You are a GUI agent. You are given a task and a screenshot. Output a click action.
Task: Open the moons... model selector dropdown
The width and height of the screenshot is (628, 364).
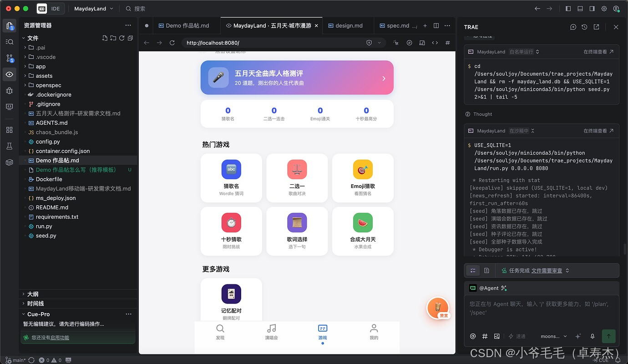click(554, 336)
